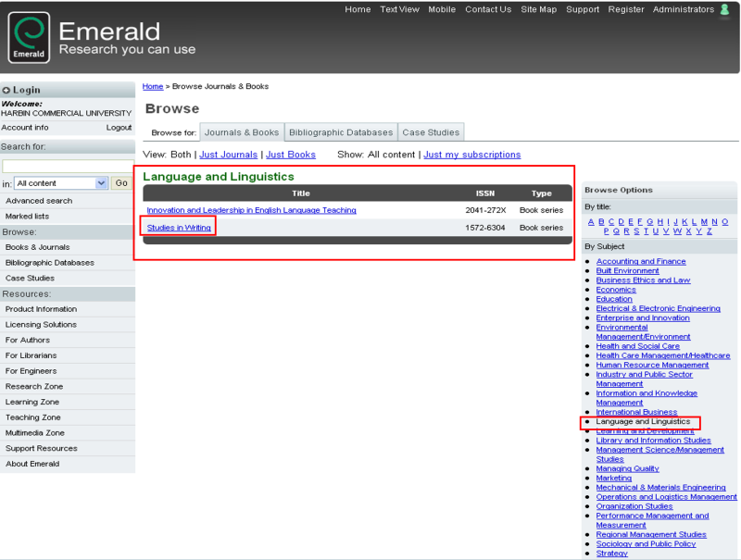Select the Bibliographic Databases tab

pyautogui.click(x=341, y=132)
